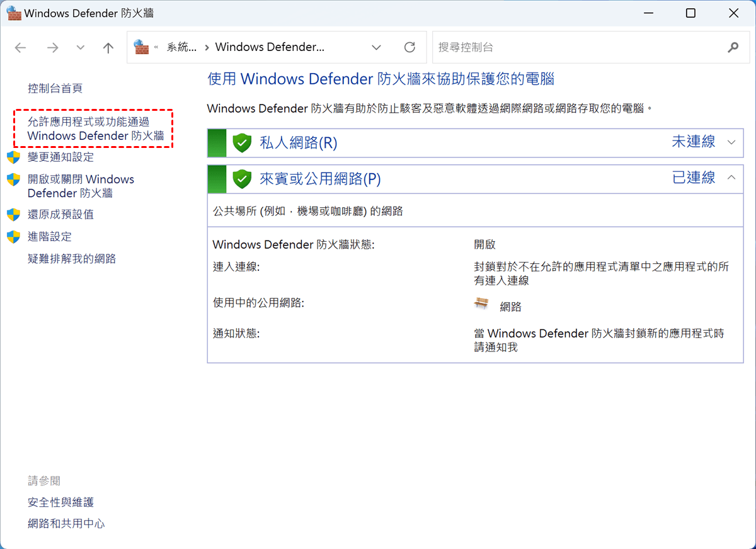Open 控制台首頁 link
Image resolution: width=756 pixels, height=549 pixels.
point(55,88)
